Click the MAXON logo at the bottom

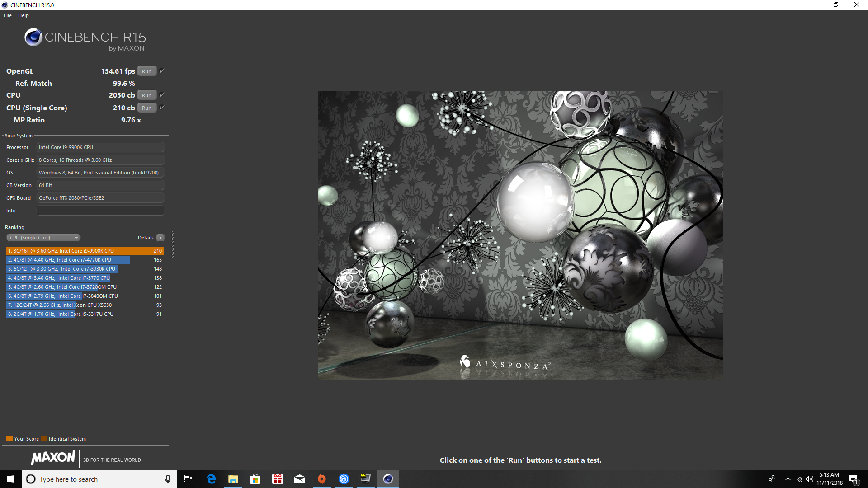[53, 457]
